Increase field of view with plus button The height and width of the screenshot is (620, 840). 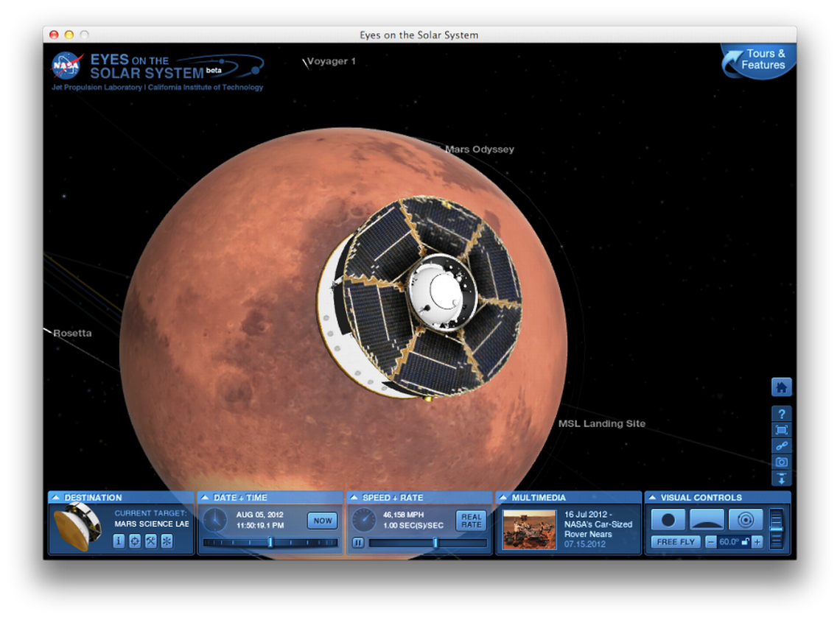coord(757,542)
